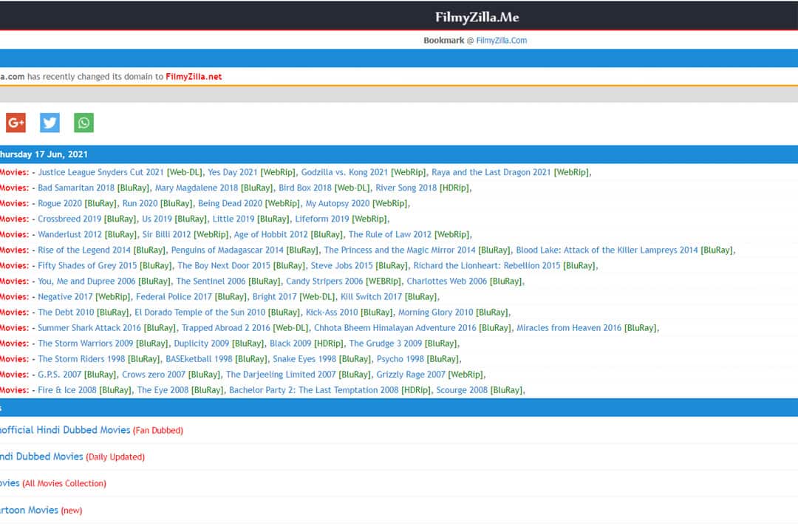Open the FilmyZilla.Com bookmark link
The image size is (798, 532).
click(x=501, y=40)
